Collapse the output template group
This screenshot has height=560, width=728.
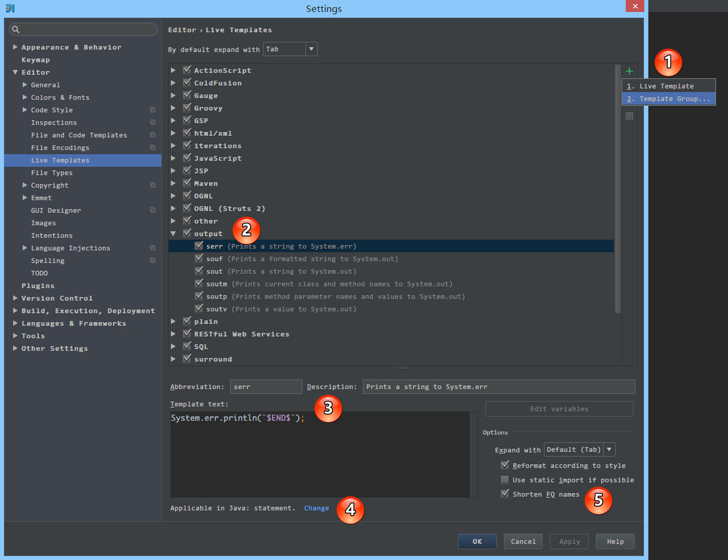[x=173, y=234]
